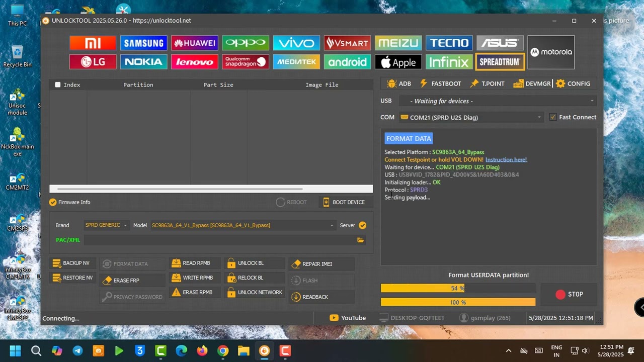Click Telegram icon in Windows taskbar
Image resolution: width=644 pixels, height=362 pixels.
tap(77, 351)
